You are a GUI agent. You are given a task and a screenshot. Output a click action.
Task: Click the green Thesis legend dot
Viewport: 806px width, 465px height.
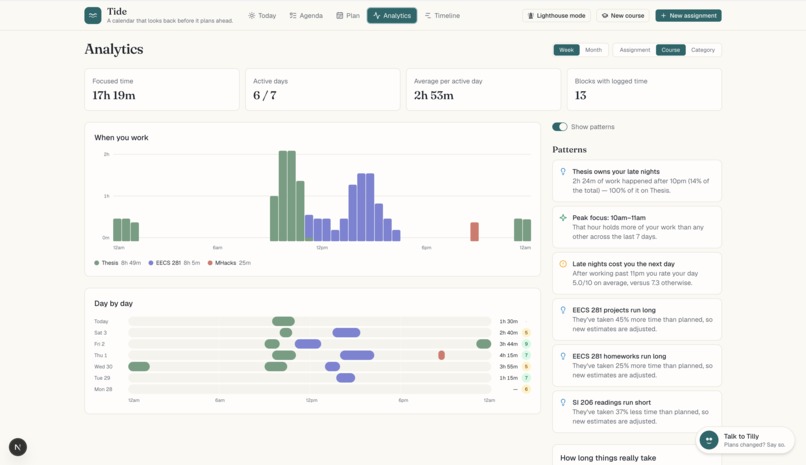tap(97, 263)
